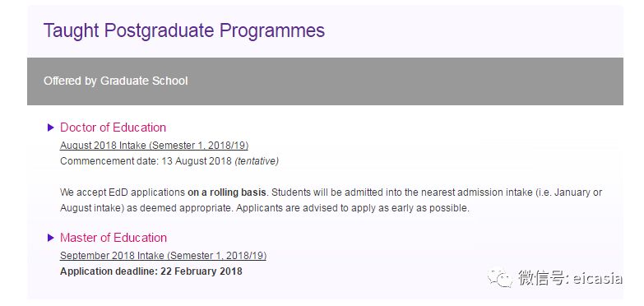Click the Commencement date 13 August 2018 line
644x306 pixels.
[169, 161]
